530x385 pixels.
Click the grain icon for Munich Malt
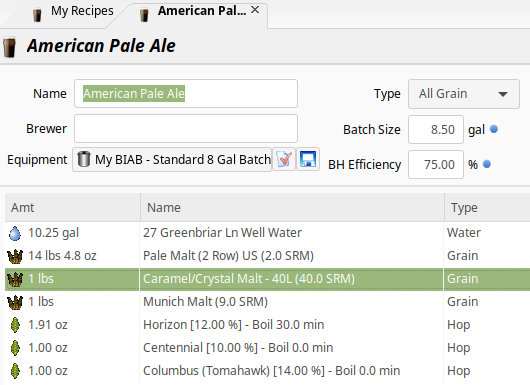15,302
